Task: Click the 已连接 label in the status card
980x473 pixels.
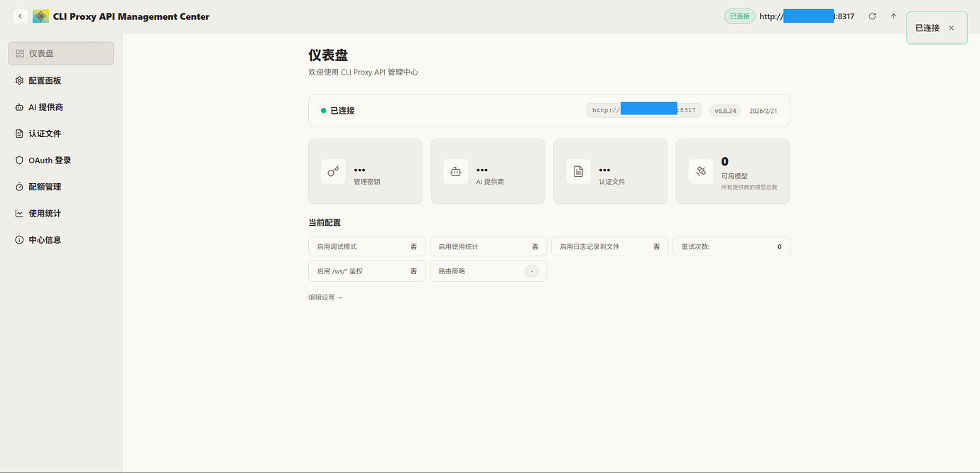Action: coord(342,111)
